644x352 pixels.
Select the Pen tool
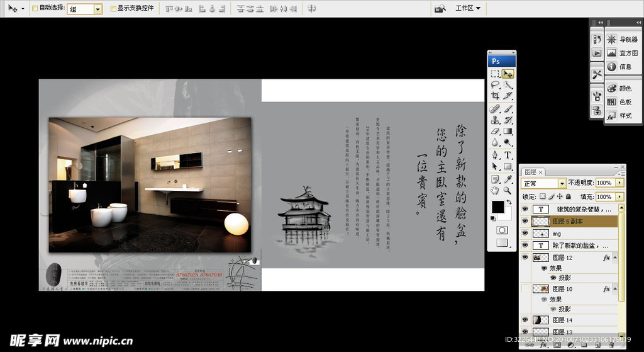(x=496, y=154)
